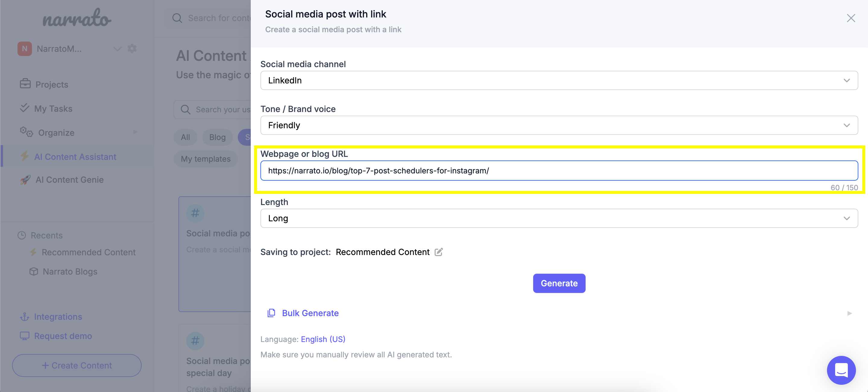Image resolution: width=868 pixels, height=392 pixels.
Task: Click the Generate button
Action: 559,283
